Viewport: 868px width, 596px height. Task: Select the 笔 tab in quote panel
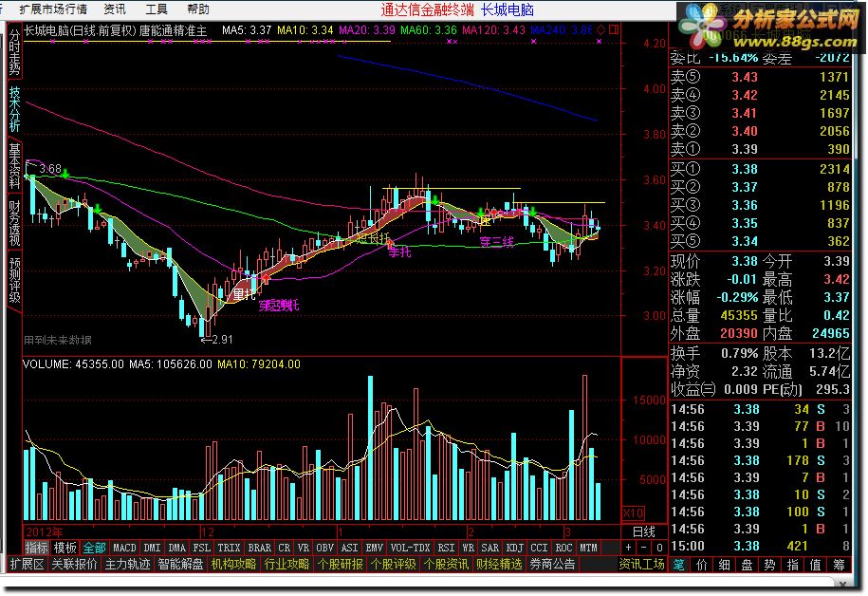coord(678,565)
